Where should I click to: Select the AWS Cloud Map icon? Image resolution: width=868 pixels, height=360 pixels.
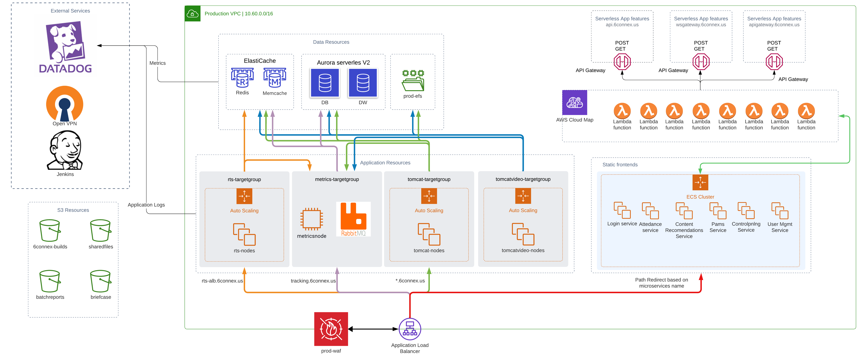(575, 102)
